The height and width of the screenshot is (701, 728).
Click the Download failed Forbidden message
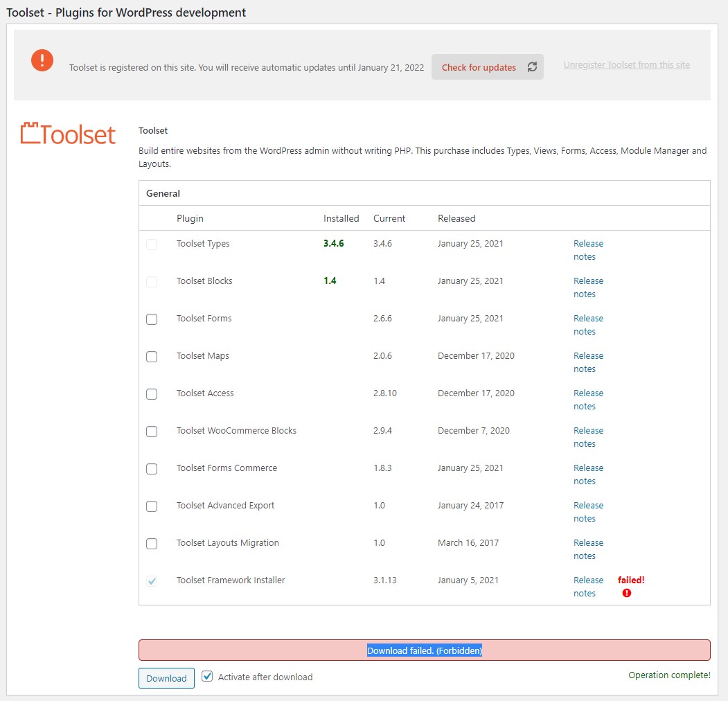pyautogui.click(x=425, y=650)
